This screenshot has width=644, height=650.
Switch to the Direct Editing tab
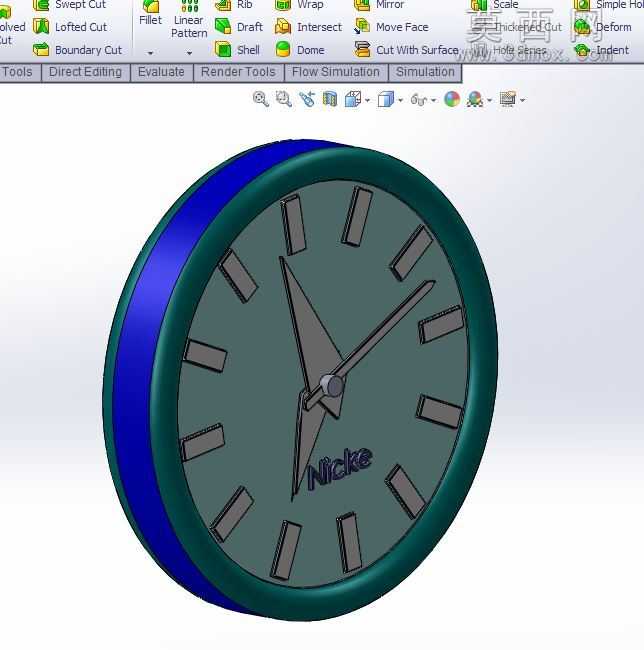tap(86, 72)
